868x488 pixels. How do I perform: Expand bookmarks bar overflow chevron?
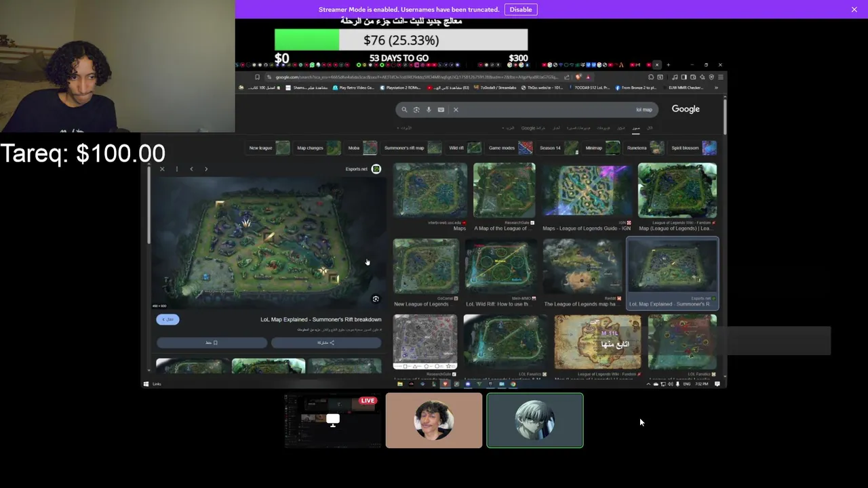pyautogui.click(x=716, y=87)
